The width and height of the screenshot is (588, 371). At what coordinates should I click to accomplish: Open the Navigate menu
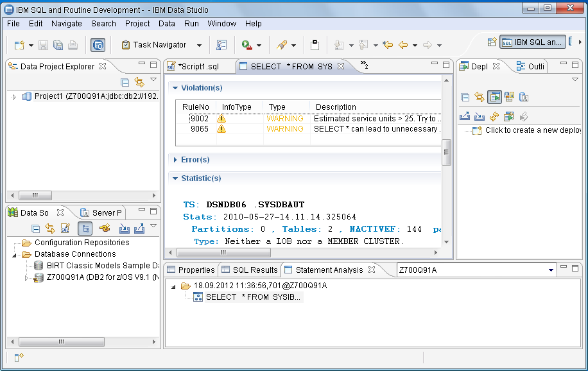point(66,24)
